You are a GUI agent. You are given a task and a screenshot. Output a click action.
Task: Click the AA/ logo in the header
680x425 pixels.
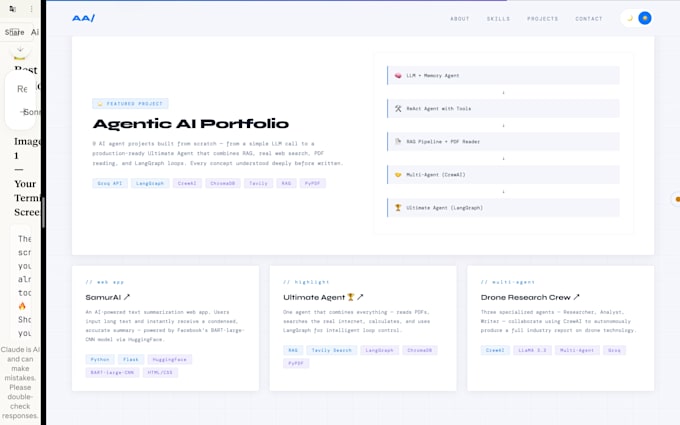pyautogui.click(x=83, y=18)
